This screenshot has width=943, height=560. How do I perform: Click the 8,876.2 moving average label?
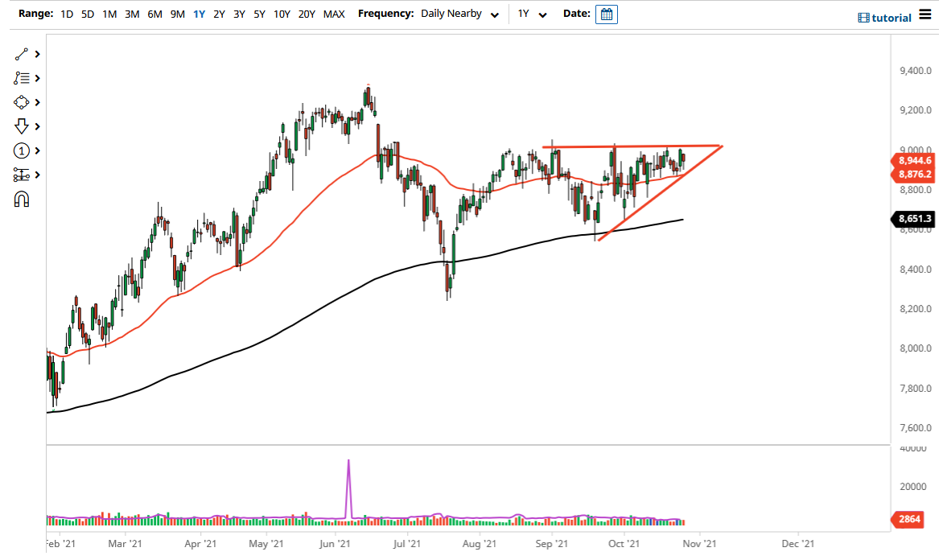pyautogui.click(x=912, y=175)
